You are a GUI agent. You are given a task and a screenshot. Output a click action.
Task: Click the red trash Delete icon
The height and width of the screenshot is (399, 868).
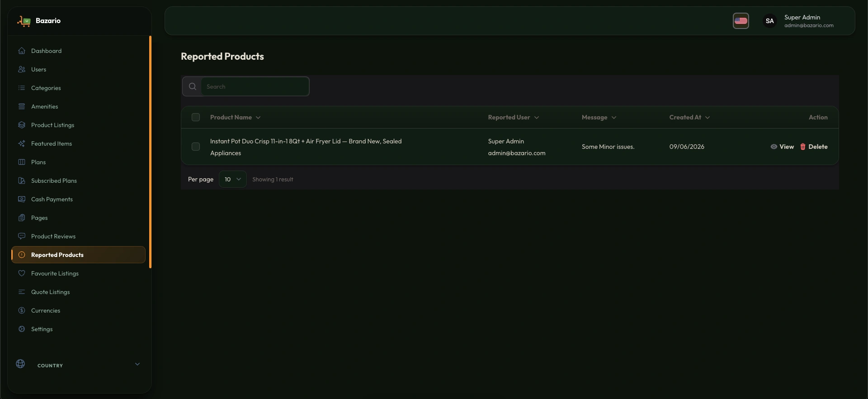[803, 147]
